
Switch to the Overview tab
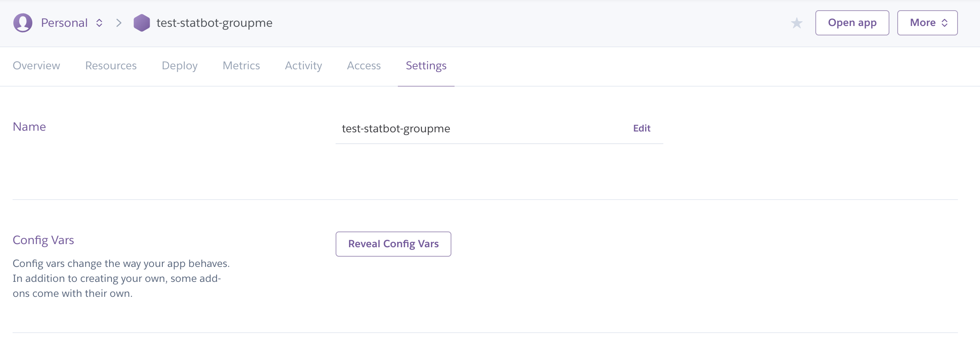coord(36,65)
